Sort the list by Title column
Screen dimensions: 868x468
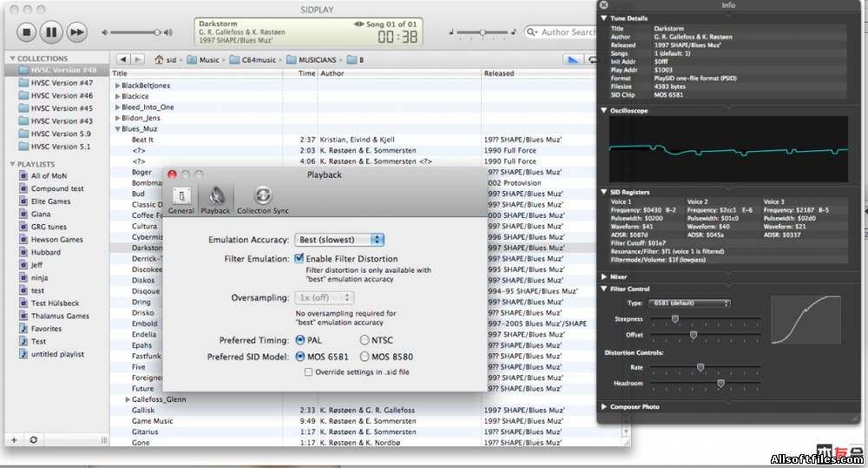pyautogui.click(x=196, y=73)
